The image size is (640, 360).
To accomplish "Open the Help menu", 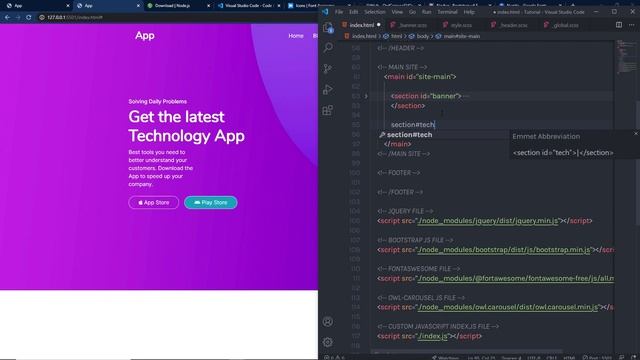I will click(x=469, y=12).
